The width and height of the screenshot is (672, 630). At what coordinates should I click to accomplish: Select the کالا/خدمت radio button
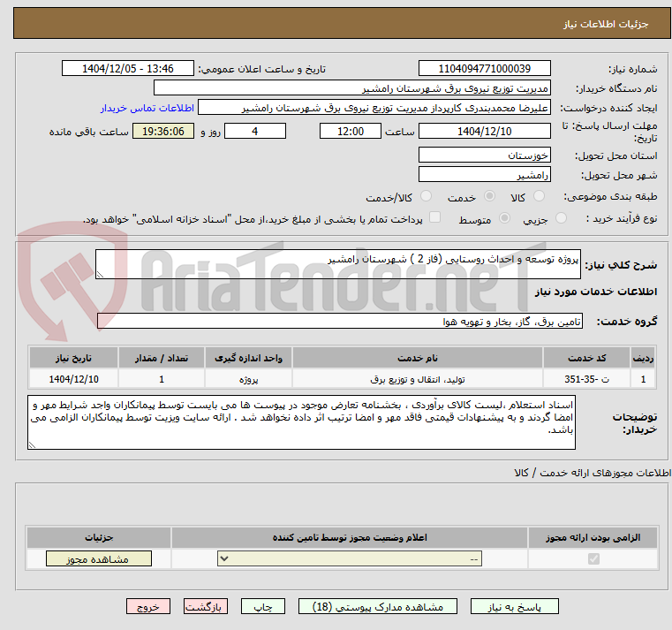pos(426,196)
